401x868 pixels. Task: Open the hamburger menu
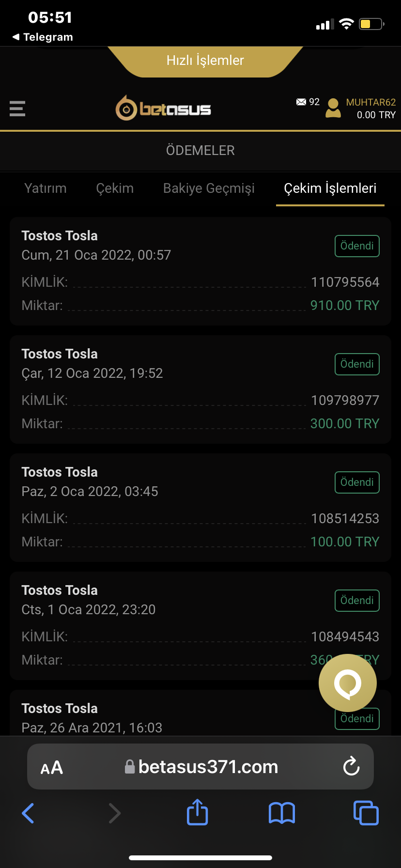17,108
